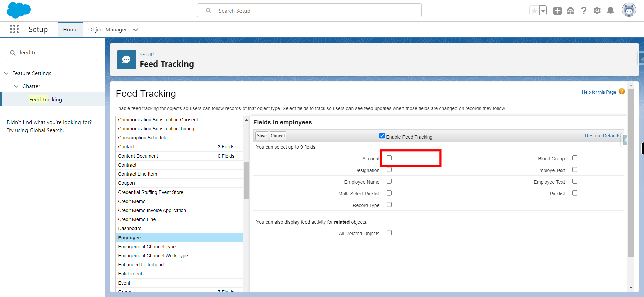This screenshot has height=297, width=644.
Task: Select Communication Subscription Timing object
Action: 179,129
